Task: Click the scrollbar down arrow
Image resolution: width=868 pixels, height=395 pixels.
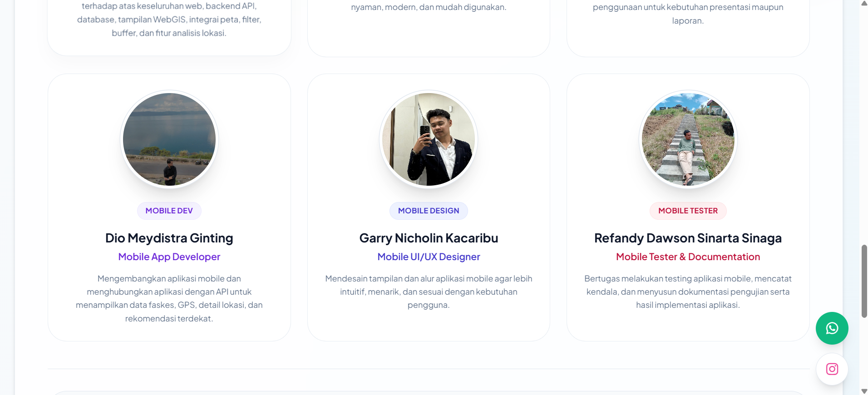Action: click(x=864, y=391)
